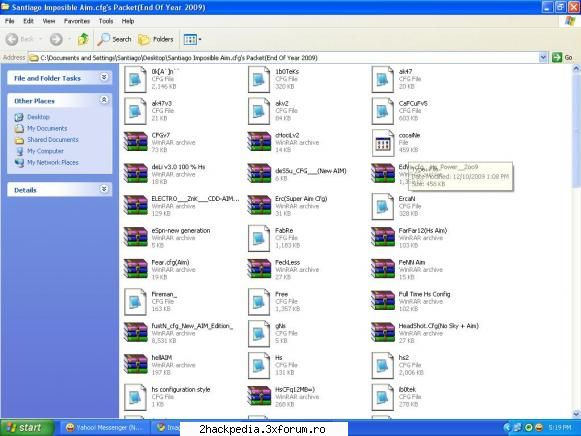The height and width of the screenshot is (436, 581).
Task: Expand the Details panel
Action: (104, 189)
